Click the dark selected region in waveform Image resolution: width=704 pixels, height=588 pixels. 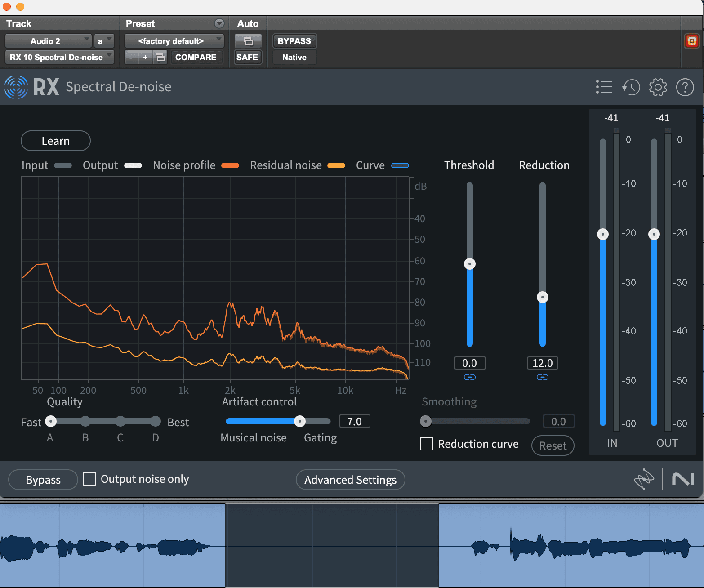332,545
